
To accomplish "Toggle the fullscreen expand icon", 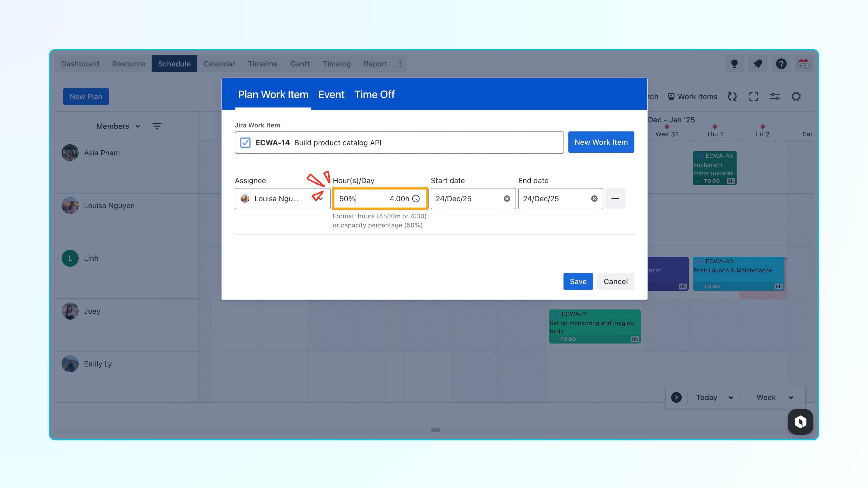I will (x=753, y=97).
